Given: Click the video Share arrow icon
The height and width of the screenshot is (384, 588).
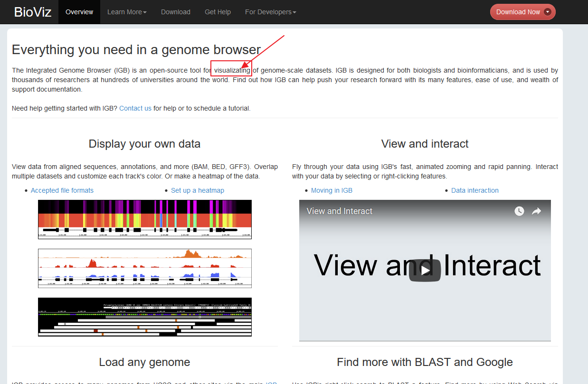Looking at the screenshot, I should tap(537, 211).
